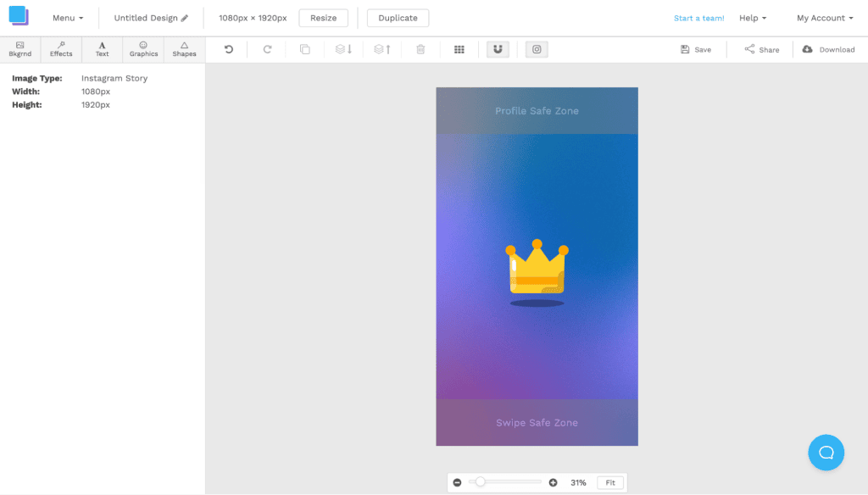Screen dimensions: 868x495
Task: Click the Start a team! link
Action: (698, 19)
